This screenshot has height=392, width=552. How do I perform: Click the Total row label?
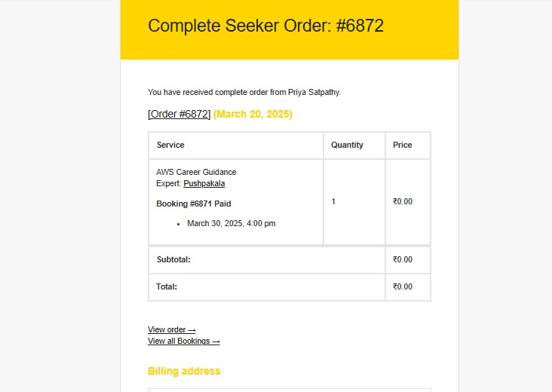167,286
